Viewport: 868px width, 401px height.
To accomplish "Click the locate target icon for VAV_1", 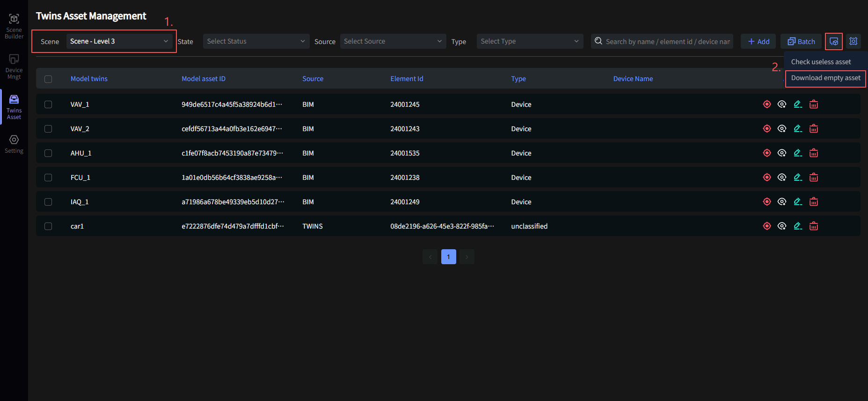I will [x=766, y=104].
